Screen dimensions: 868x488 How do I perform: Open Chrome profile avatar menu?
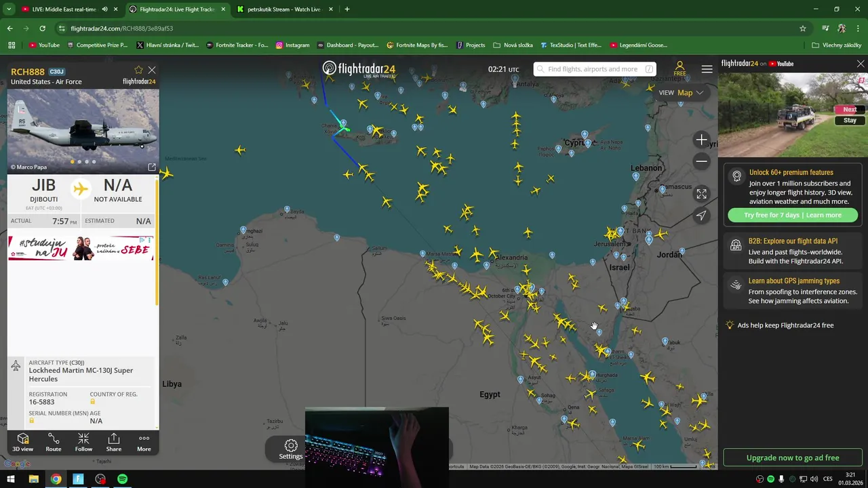842,28
